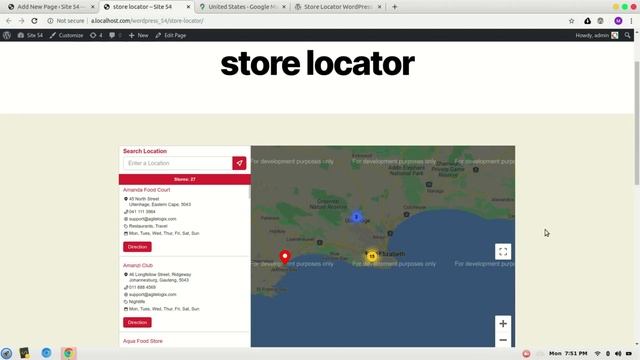Click the Wi-Fi icon in system tray

click(x=598, y=353)
